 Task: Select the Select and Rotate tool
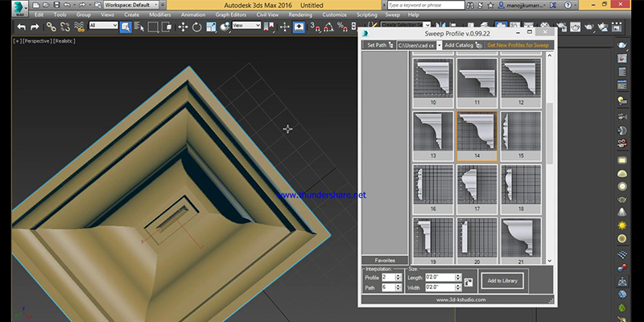pos(196,27)
